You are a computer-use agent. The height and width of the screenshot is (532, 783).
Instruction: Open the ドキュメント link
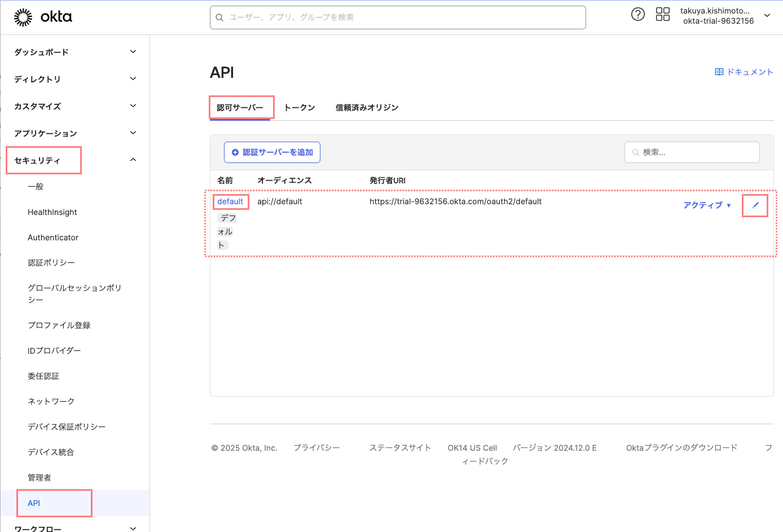pos(744,72)
